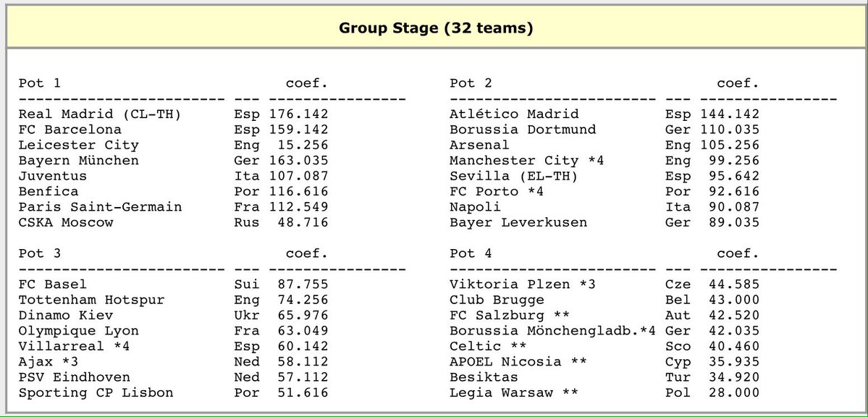Select the Real Madrid (CL-TH) entry
The width and height of the screenshot is (868, 417).
(100, 114)
